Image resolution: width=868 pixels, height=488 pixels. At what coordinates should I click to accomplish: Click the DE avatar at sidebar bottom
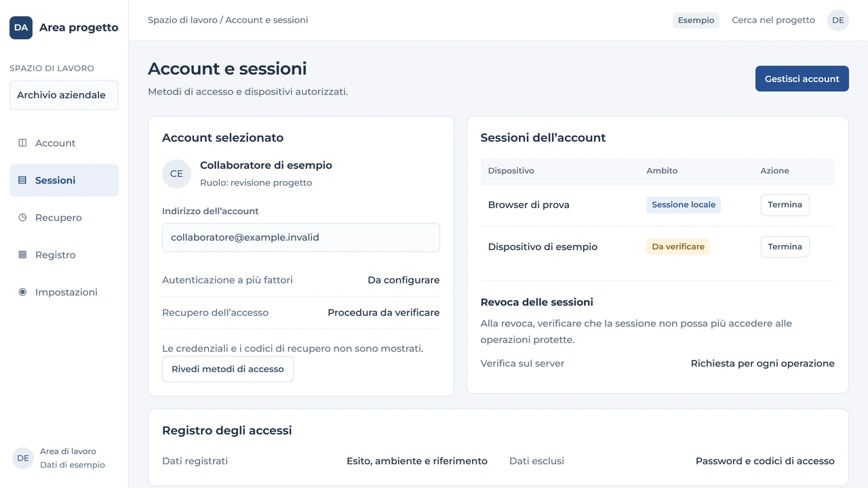tap(23, 458)
